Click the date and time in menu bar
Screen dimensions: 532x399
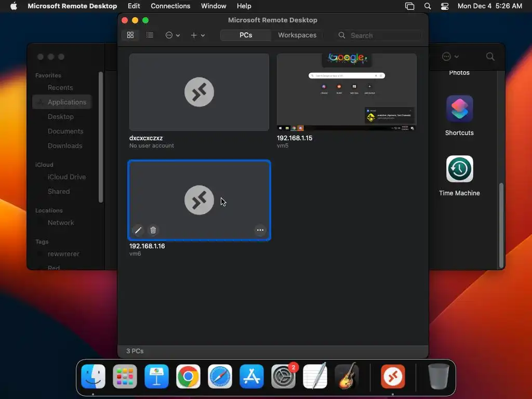pos(489,6)
